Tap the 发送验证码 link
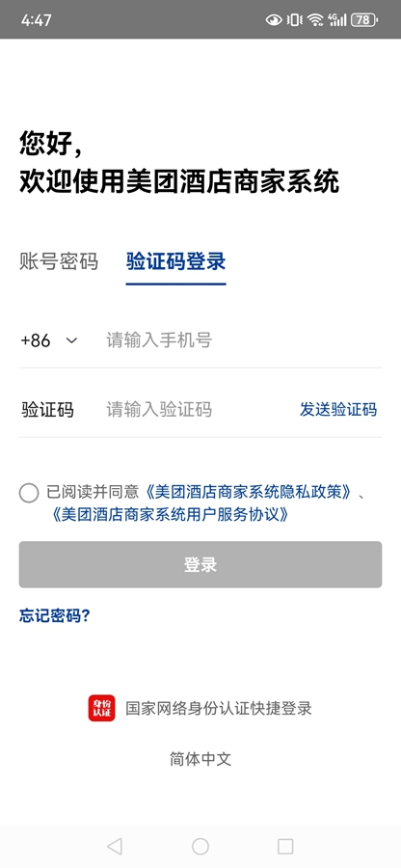The height and width of the screenshot is (868, 401). pos(338,410)
